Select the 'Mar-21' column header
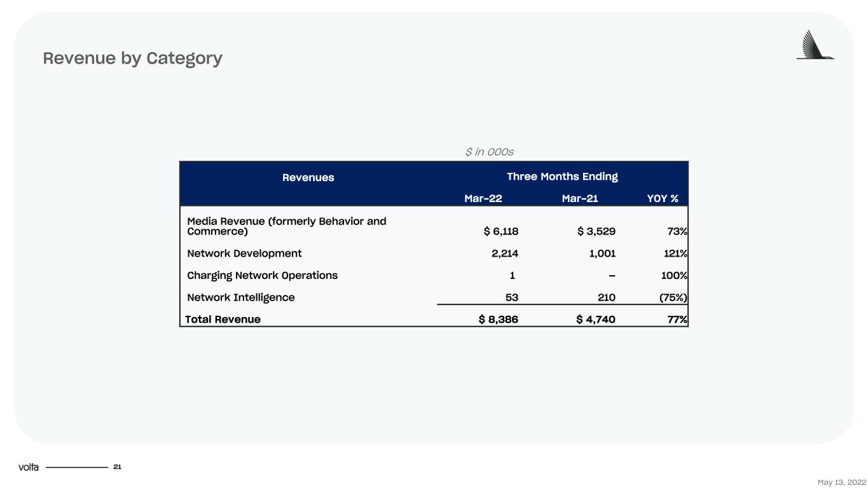This screenshot has height=488, width=868. (x=580, y=198)
